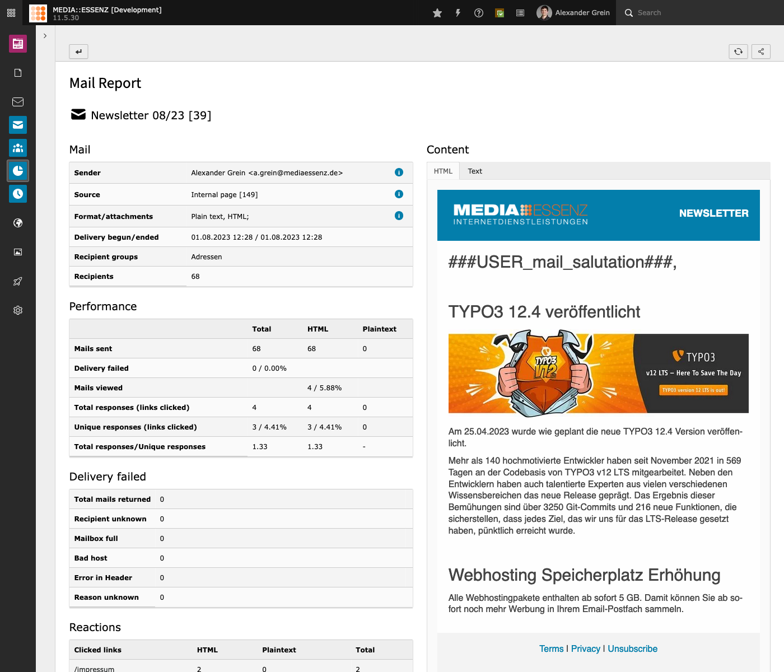Image resolution: width=784 pixels, height=672 pixels.
Task: Open the blue mail wizard envelope module
Action: point(18,125)
